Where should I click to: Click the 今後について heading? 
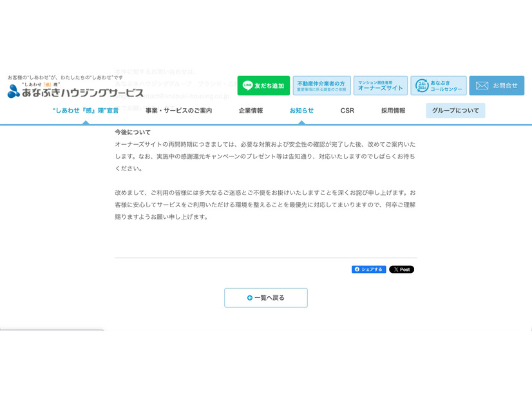click(x=133, y=132)
